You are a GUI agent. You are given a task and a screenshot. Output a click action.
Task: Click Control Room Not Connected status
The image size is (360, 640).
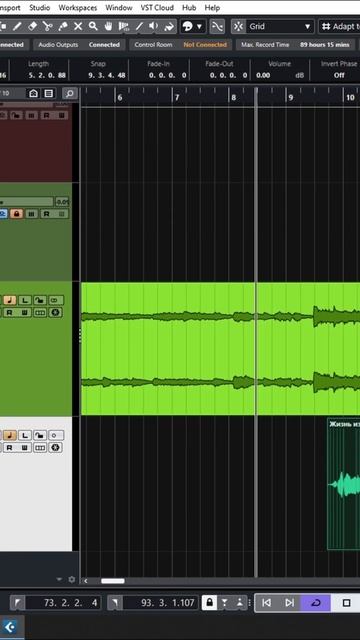coord(180,44)
